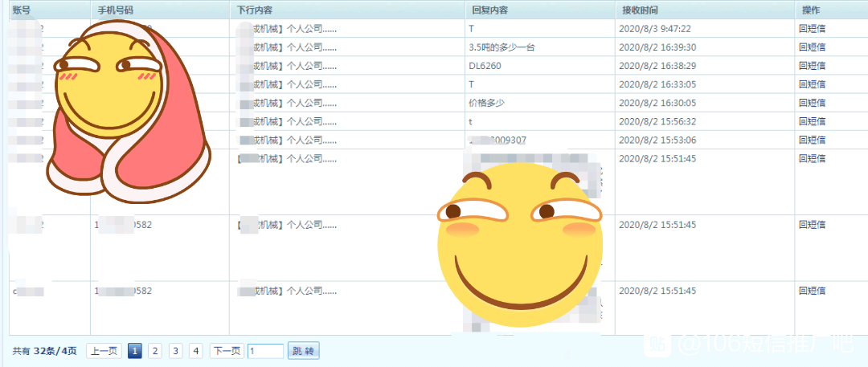Click the timestamp 2020/8/2 16:39:30
868x367 pixels.
657,47
